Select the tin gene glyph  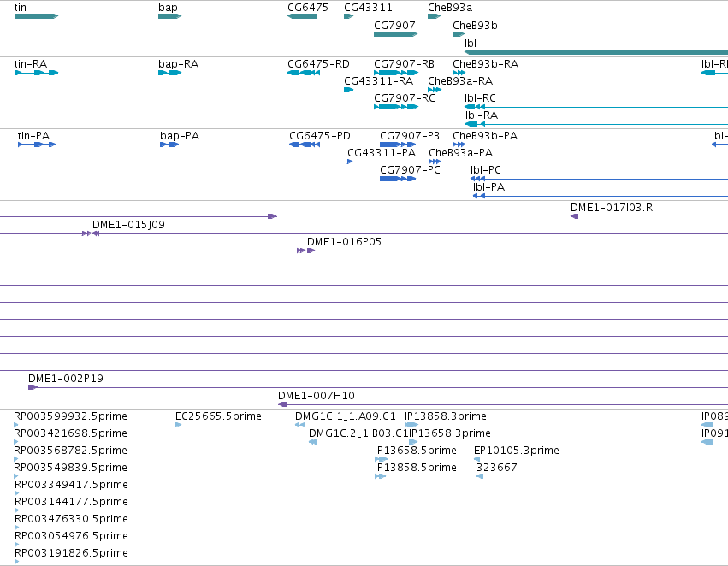[36, 16]
